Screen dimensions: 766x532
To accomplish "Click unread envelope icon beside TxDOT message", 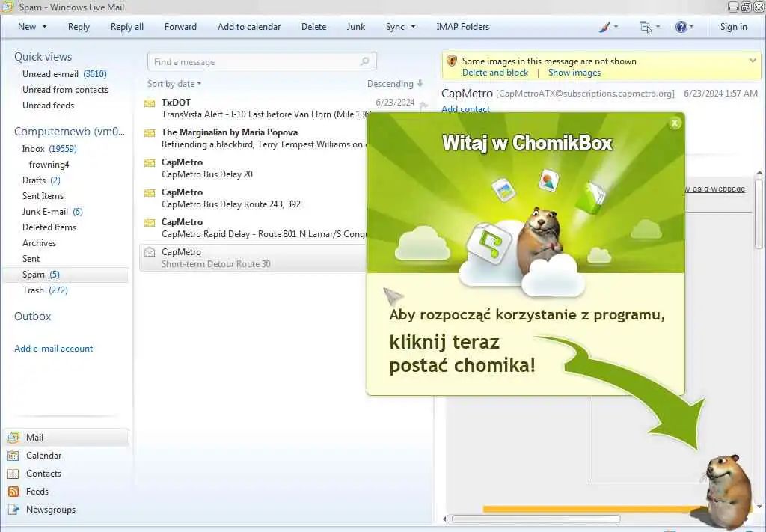I will pyautogui.click(x=150, y=103).
